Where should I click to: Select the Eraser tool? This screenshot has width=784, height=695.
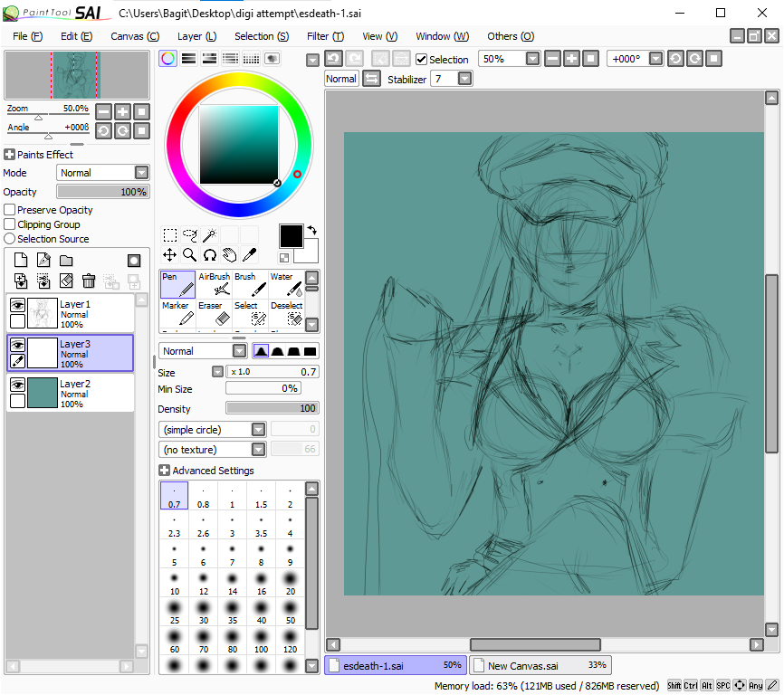point(214,313)
